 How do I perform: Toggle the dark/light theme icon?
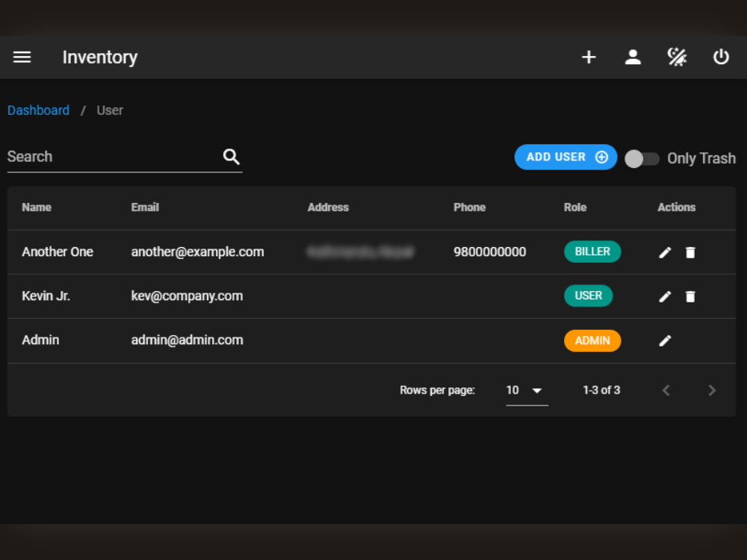tap(677, 57)
